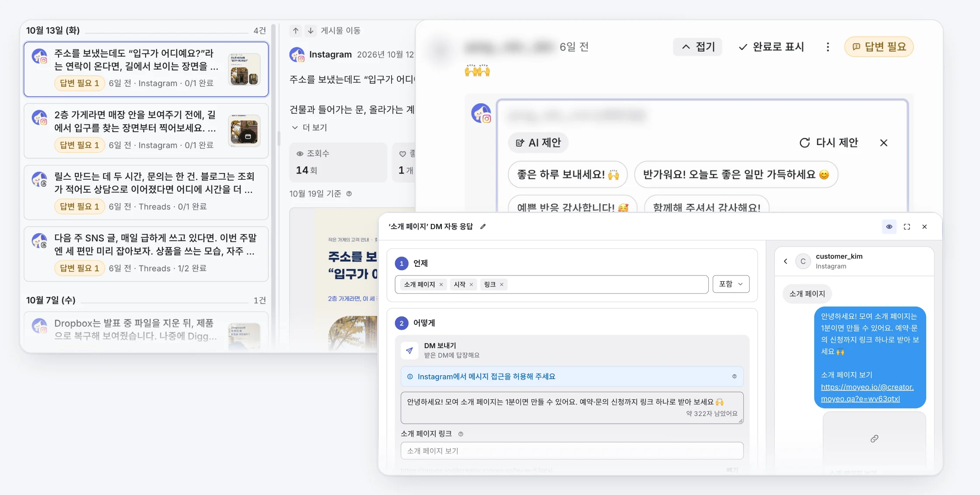Click 다시 제안 to regenerate suggestions
The height and width of the screenshot is (495, 980).
point(829,143)
